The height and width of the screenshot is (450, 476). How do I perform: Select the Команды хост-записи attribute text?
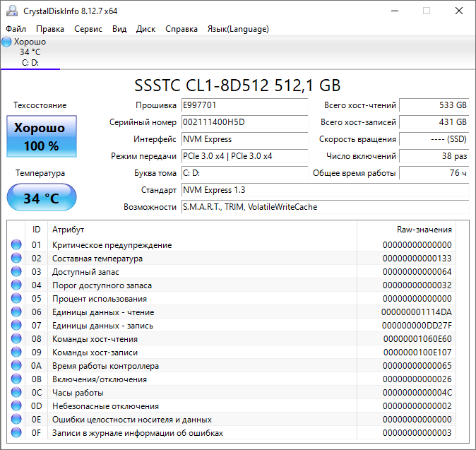pyautogui.click(x=95, y=353)
